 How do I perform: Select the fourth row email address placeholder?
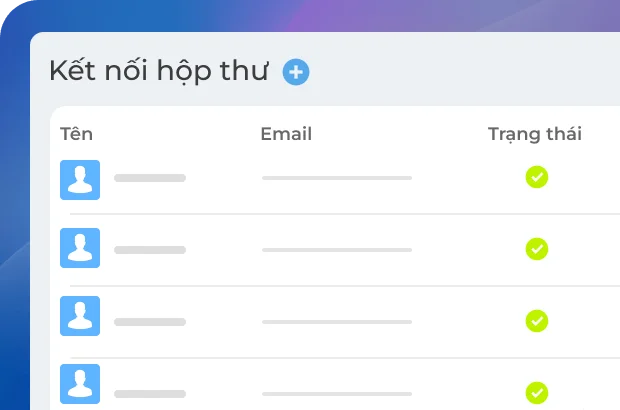[337, 394]
